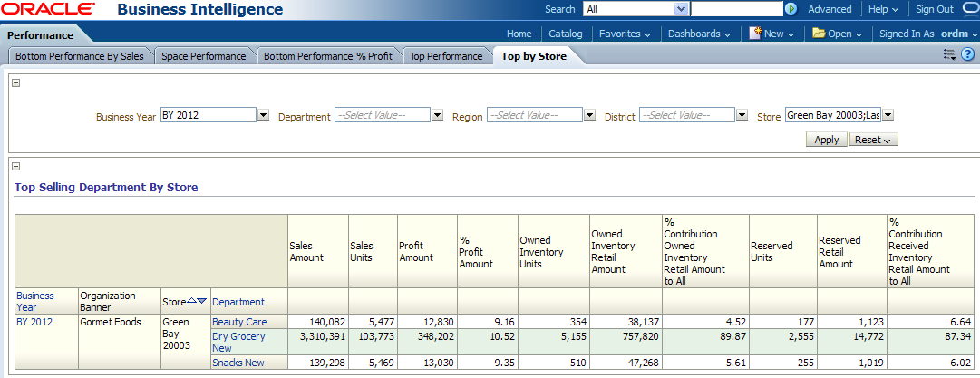Switch to the Space Performance tab

pos(203,56)
